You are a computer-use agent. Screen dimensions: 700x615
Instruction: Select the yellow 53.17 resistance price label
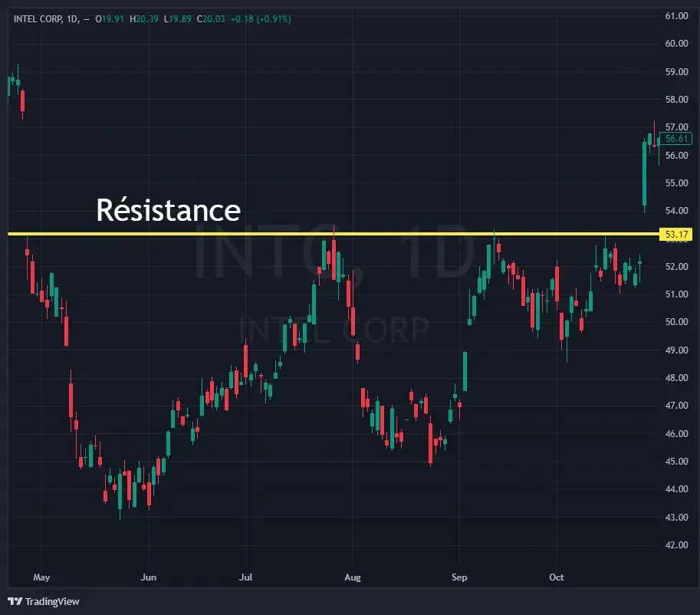[675, 235]
